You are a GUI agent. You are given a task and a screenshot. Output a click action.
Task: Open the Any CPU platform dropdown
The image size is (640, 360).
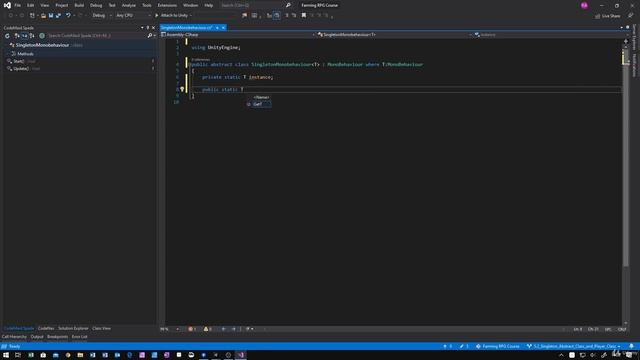[133, 16]
